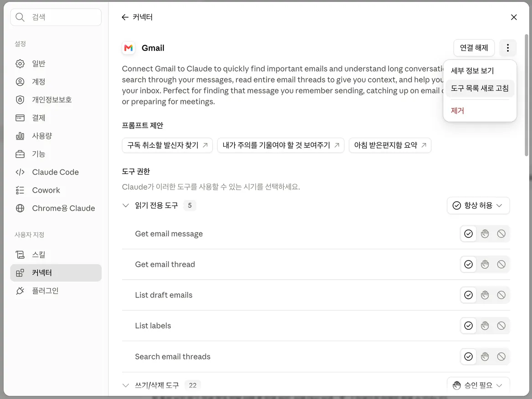
Task: Block the Get email thread tool
Action: 501,264
